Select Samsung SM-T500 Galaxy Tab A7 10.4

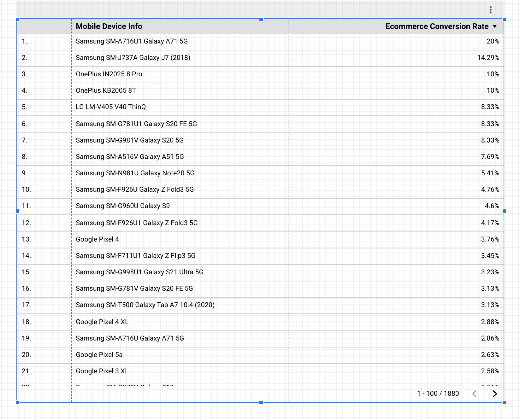point(260,305)
